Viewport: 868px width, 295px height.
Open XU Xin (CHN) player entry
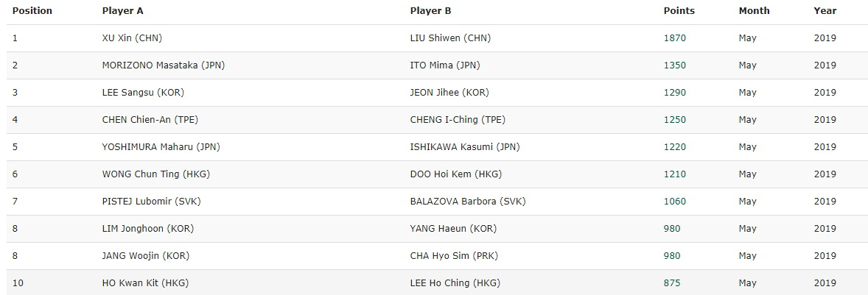pos(133,38)
